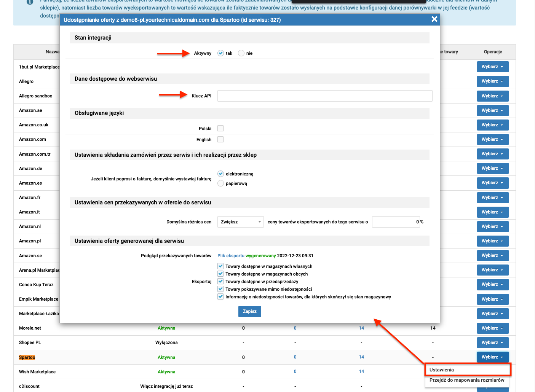Viewport: 535px width, 392px height.
Task: Click 'Stan integracji' section heading
Action: click(93, 38)
